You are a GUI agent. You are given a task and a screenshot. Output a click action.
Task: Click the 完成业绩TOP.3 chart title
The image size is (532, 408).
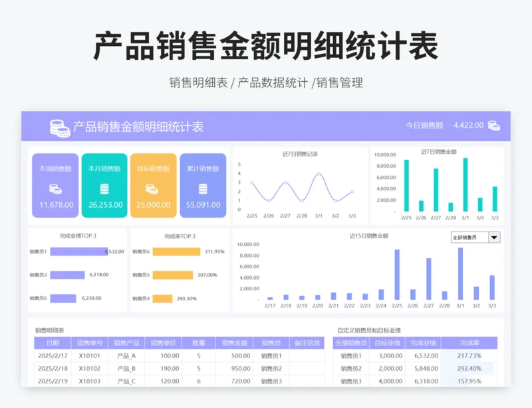coord(78,236)
